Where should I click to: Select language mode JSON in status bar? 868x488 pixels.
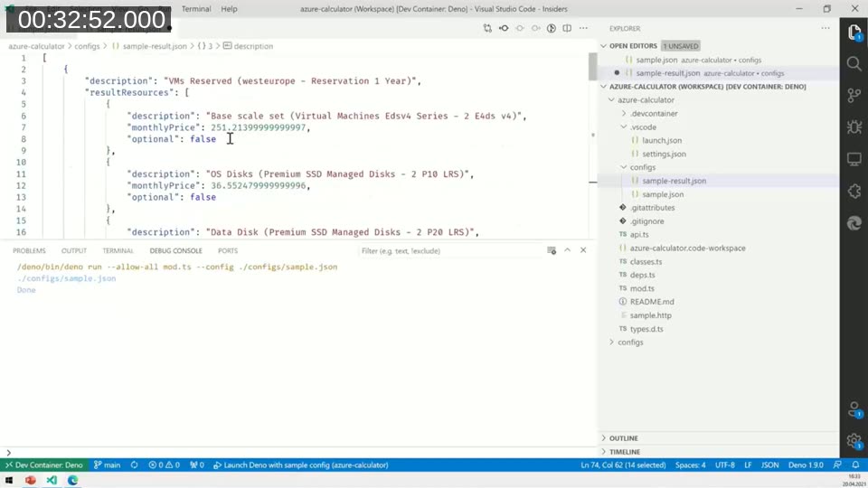769,465
